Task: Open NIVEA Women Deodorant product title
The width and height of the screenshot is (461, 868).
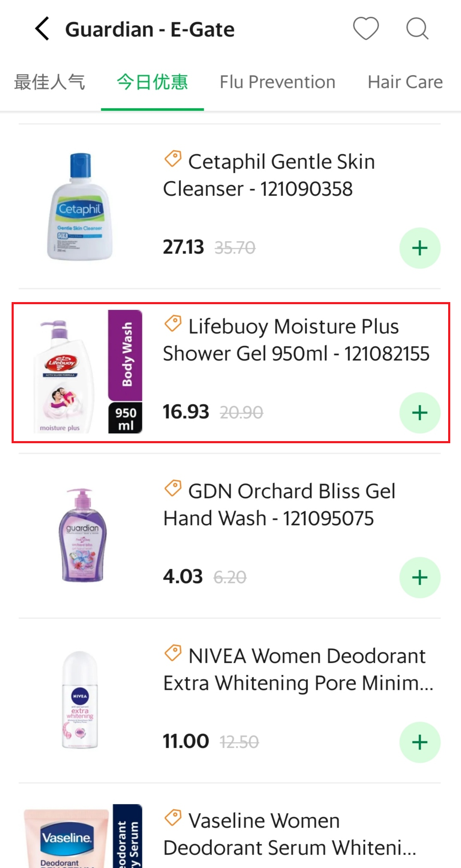Action: pos(298,669)
